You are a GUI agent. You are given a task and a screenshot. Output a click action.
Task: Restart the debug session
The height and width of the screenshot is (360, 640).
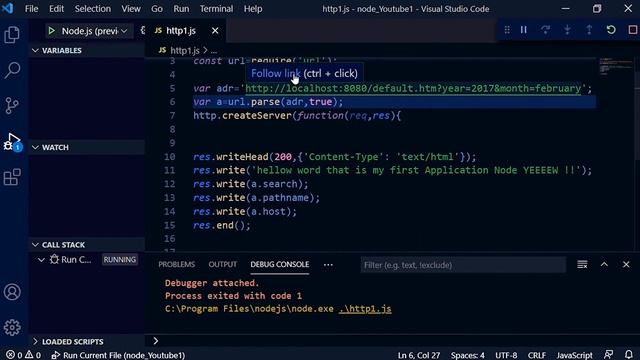pyautogui.click(x=611, y=30)
